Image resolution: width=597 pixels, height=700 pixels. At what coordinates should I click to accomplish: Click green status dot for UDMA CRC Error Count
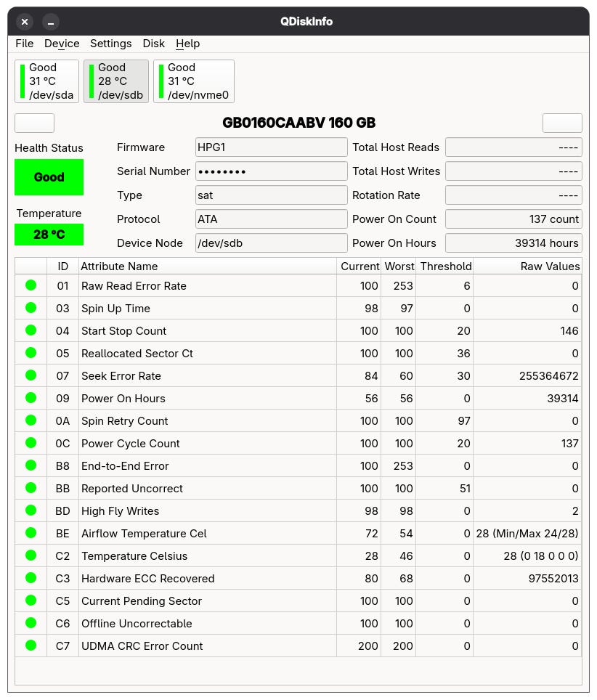tap(31, 645)
